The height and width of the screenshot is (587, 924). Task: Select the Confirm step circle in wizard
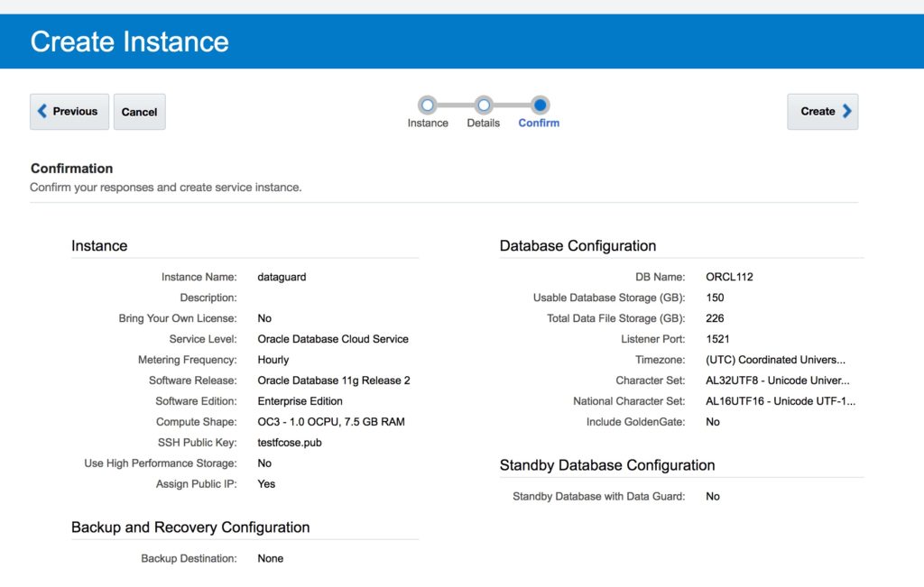tap(540, 105)
